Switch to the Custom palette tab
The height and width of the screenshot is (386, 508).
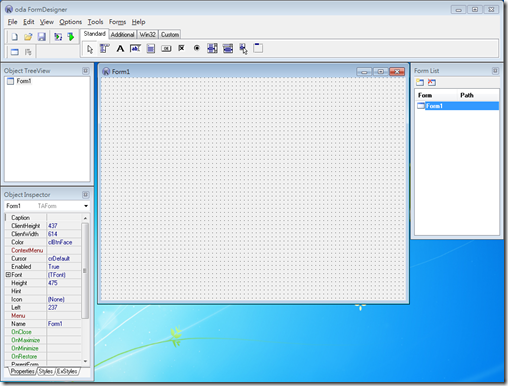click(x=170, y=35)
